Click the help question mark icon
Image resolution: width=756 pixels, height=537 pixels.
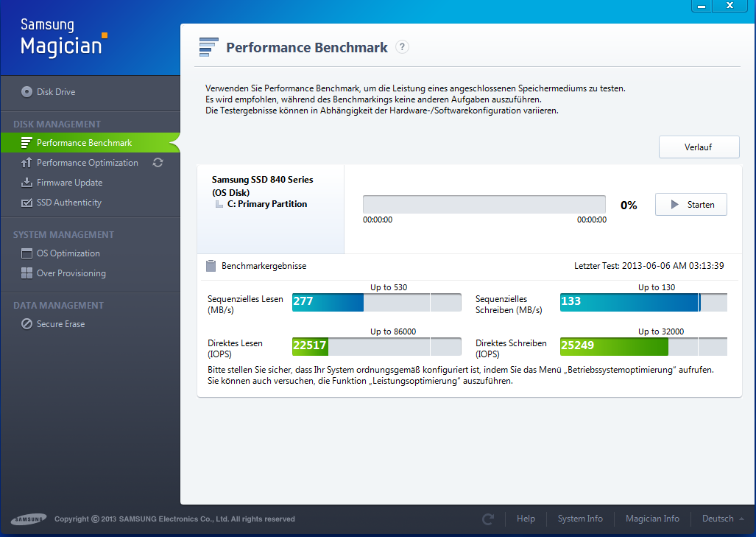coord(402,47)
